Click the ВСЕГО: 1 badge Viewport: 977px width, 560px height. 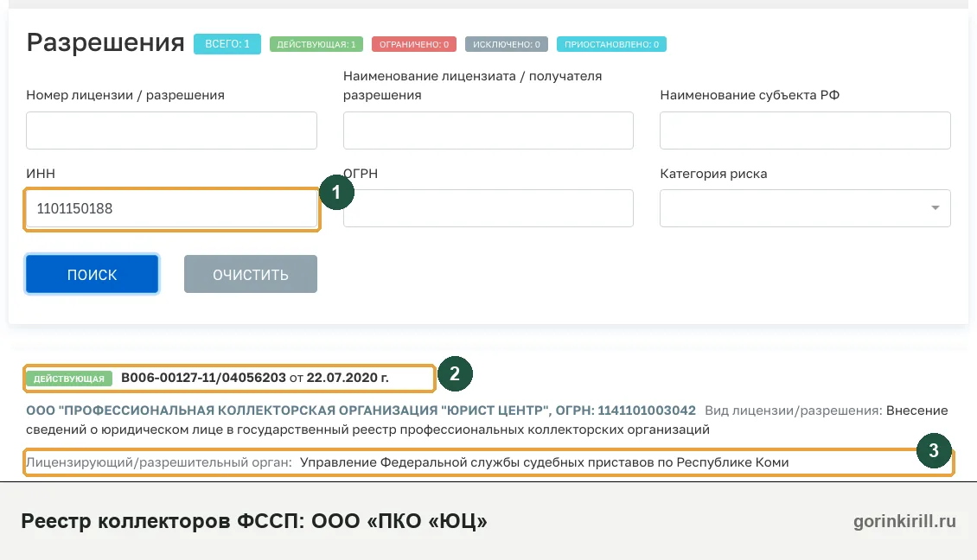[x=227, y=44]
